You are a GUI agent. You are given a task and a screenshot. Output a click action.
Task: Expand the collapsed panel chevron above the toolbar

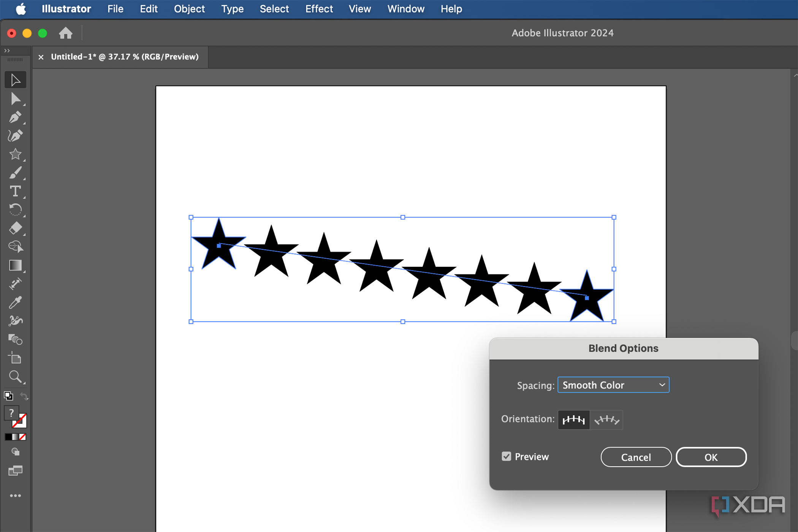6,50
